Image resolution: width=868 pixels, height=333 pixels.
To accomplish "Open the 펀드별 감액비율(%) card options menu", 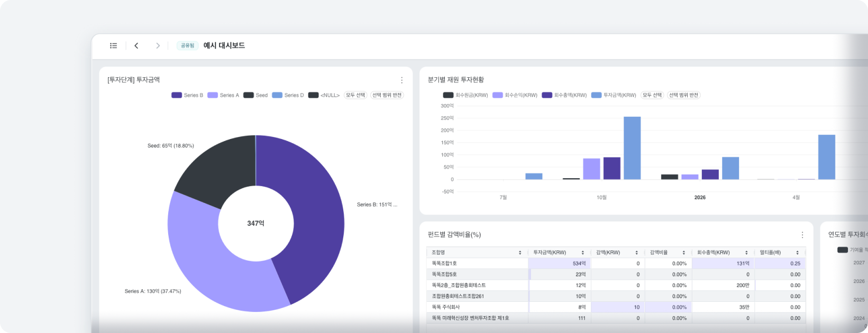I will click(802, 235).
